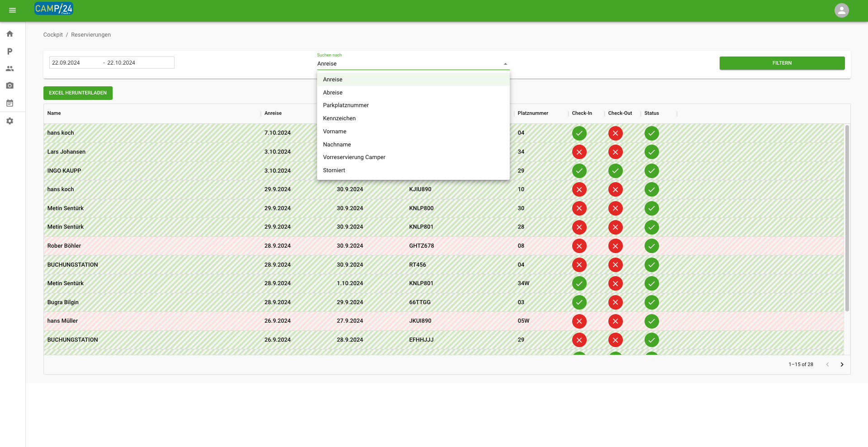The width and height of the screenshot is (868, 447).
Task: Open the parking P icon in sidebar
Action: click(x=9, y=52)
